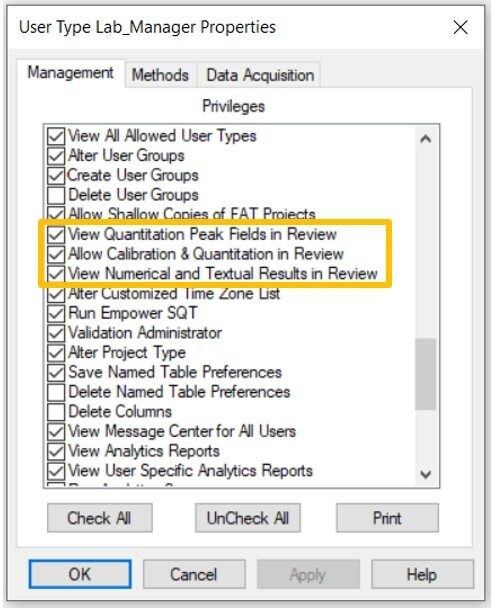
Task: Click the privileges list scroll up arrow
Action: 426,139
